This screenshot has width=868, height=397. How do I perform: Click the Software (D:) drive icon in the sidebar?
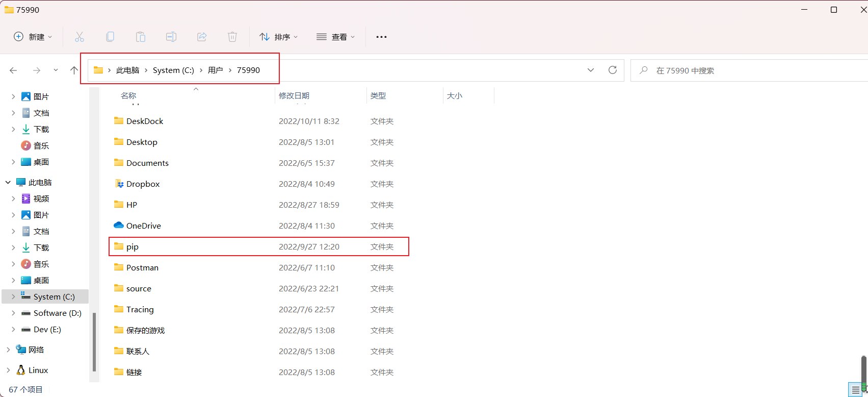pos(26,313)
